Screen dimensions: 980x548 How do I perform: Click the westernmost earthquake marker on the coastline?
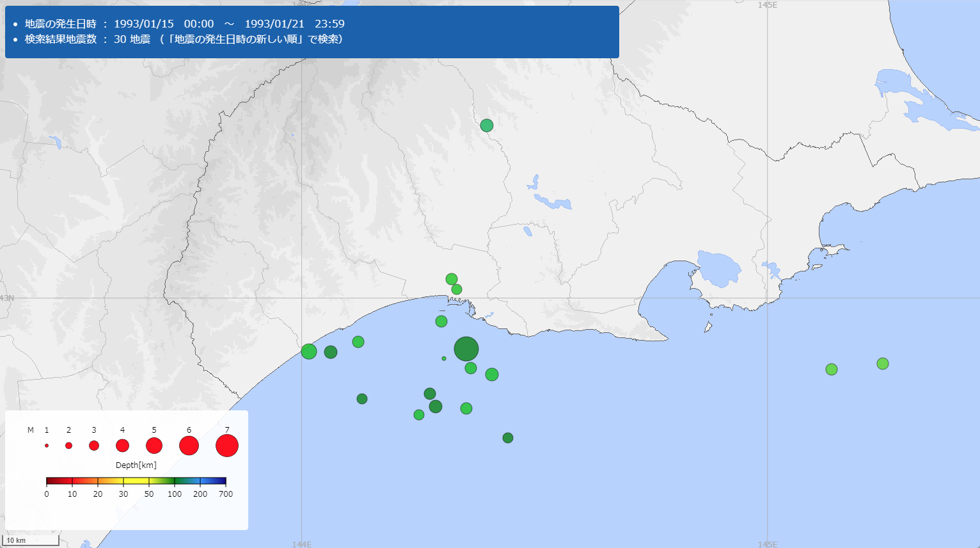click(x=309, y=351)
